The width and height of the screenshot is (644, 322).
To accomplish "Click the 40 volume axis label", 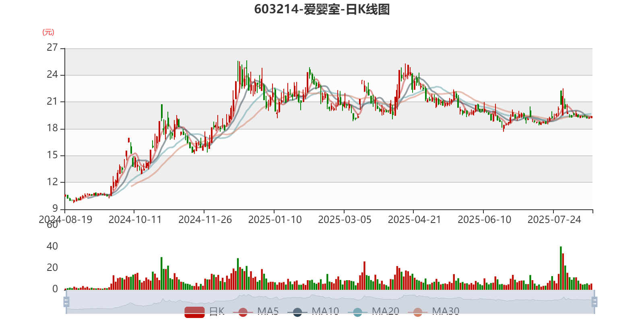I will 52,246.
